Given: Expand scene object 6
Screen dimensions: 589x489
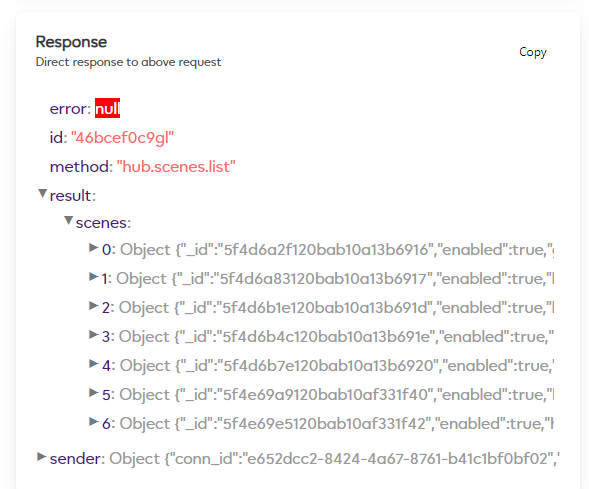Looking at the screenshot, I should pos(94,422).
